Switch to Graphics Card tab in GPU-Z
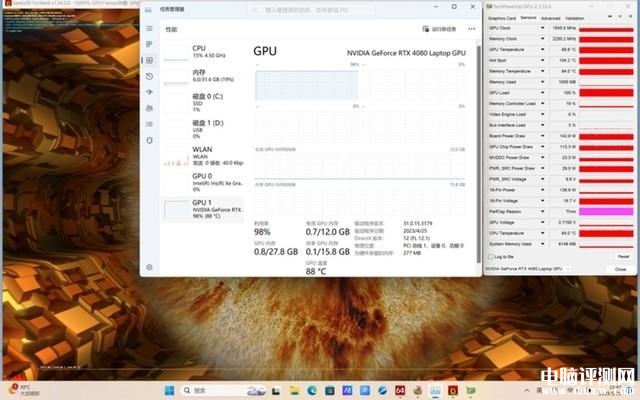Viewport: 640px width, 400px height. [x=502, y=18]
